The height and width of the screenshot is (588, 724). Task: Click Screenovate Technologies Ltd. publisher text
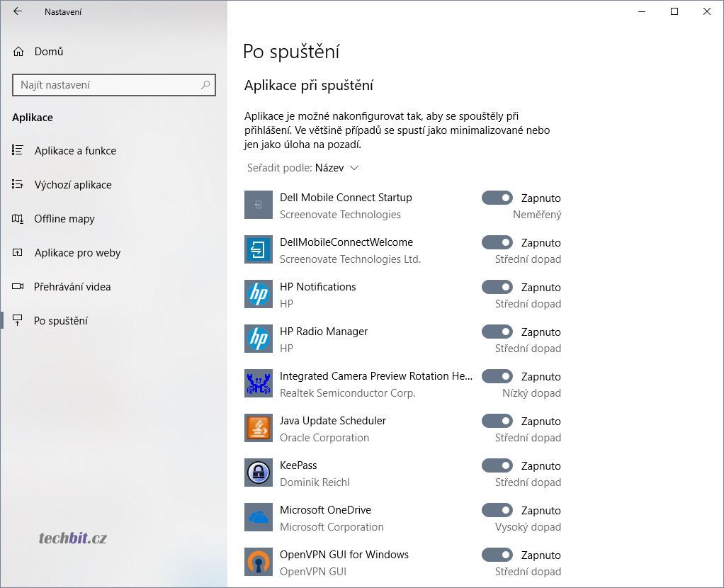click(350, 259)
